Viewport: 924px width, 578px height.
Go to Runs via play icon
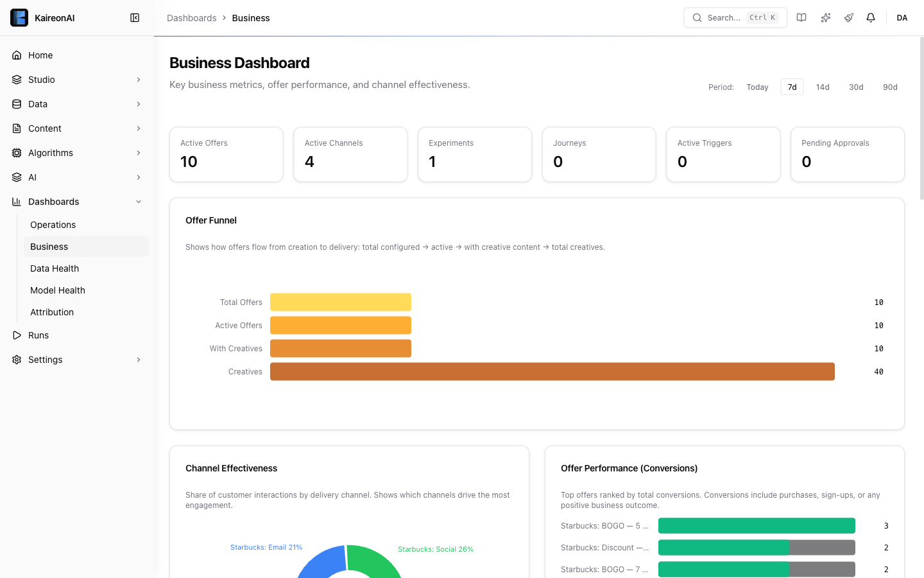pos(17,335)
